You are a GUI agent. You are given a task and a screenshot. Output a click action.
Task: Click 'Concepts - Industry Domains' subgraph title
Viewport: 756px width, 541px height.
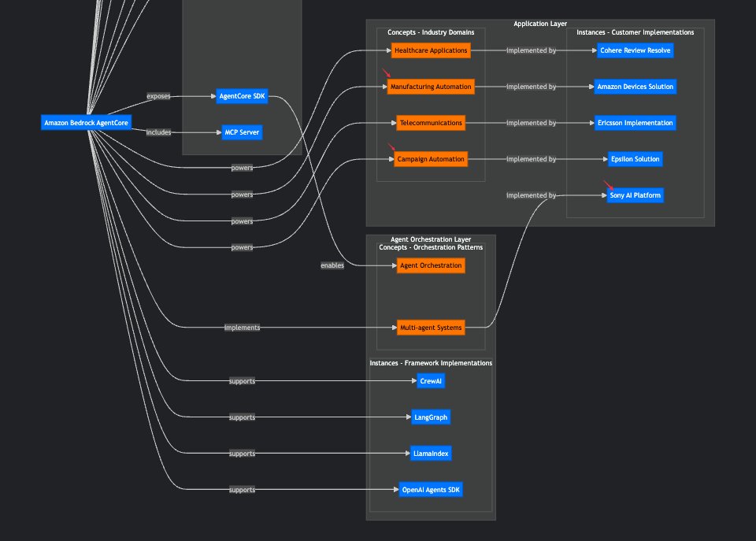pyautogui.click(x=431, y=32)
